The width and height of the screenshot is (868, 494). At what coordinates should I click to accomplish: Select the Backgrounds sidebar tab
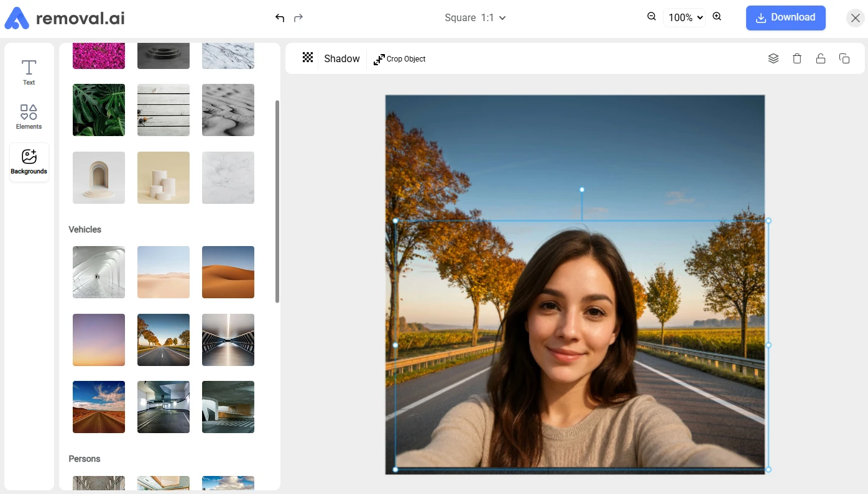click(x=29, y=162)
